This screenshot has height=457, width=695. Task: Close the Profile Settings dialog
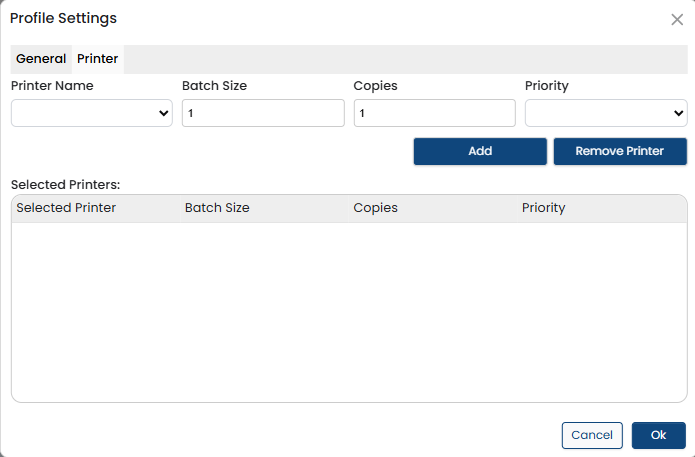[677, 19]
